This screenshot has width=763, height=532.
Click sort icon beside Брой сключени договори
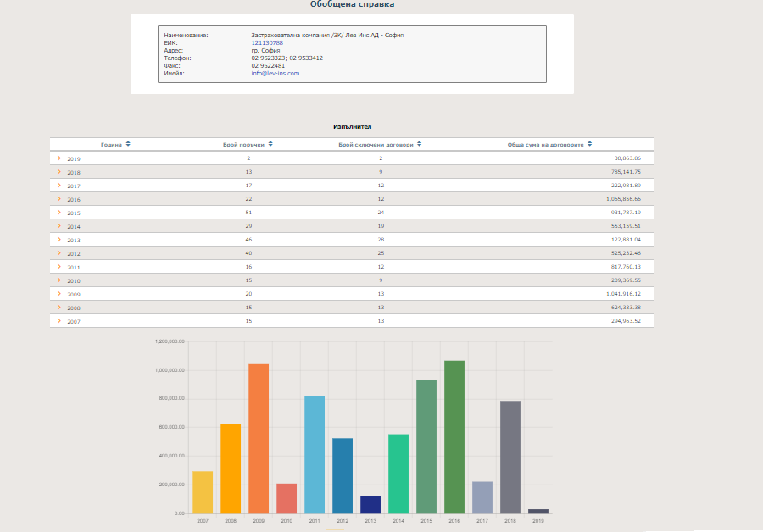point(419,144)
